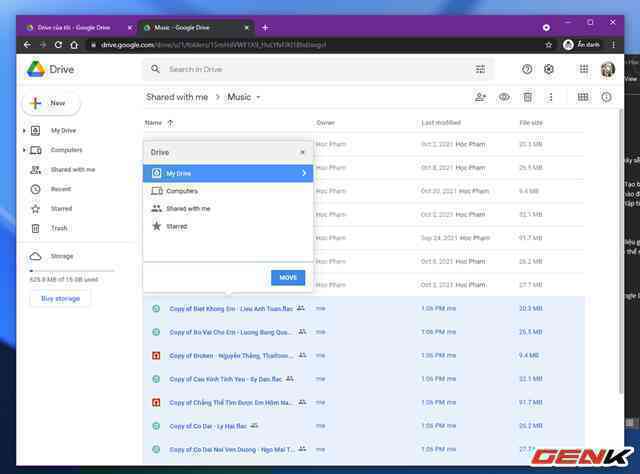Viewport: 640px width, 474px height.
Task: Select Copy of Co Dai Noi Ven Duong file
Action: pyautogui.click(x=364, y=450)
